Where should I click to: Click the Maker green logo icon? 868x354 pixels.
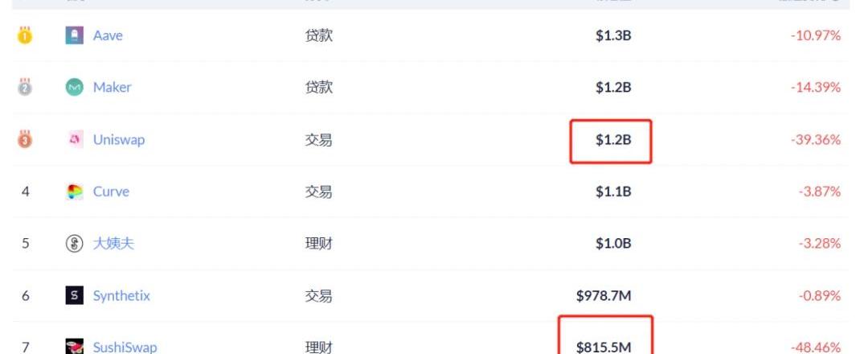pyautogui.click(x=75, y=87)
